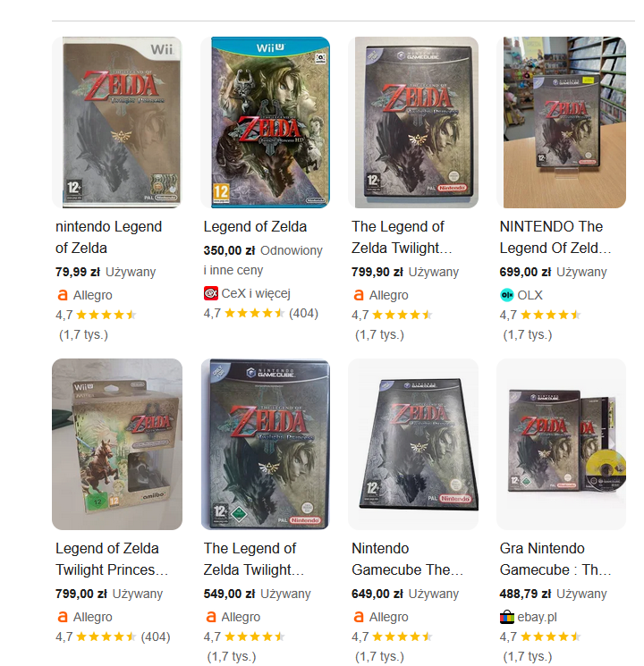Click the Allegro logo under the 79,99 zł listing

[63, 295]
